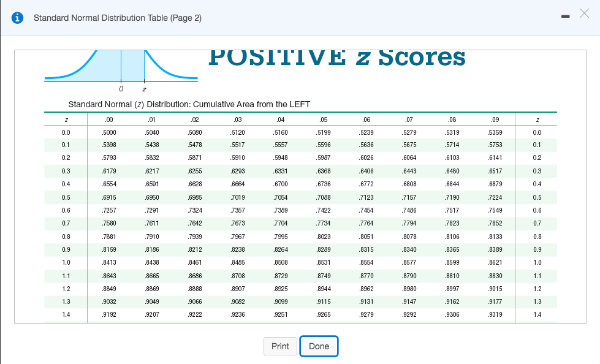Click the blue info icon in the header
The image size is (600, 364).
point(17,18)
